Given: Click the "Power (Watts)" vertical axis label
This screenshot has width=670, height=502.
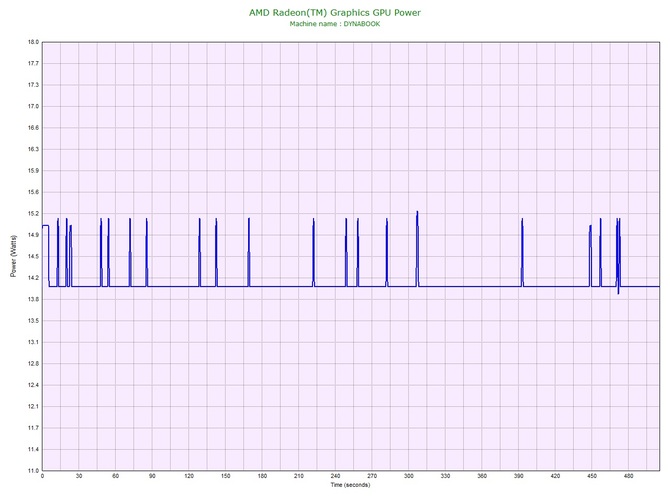Looking at the screenshot, I should [13, 256].
